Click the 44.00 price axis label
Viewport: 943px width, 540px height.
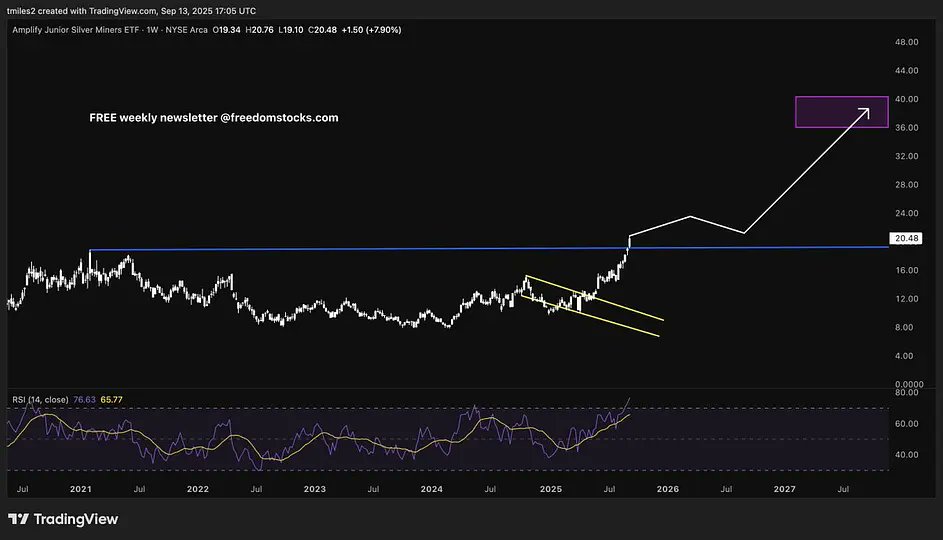click(906, 70)
